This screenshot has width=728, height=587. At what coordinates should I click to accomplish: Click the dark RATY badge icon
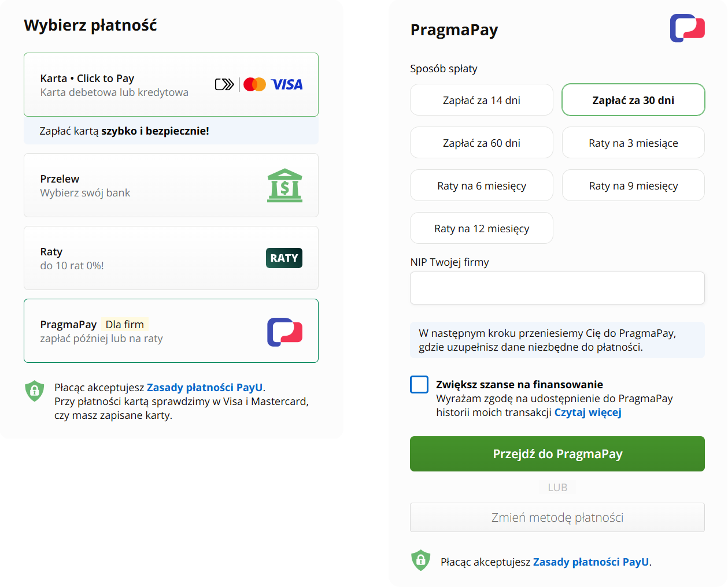[284, 258]
